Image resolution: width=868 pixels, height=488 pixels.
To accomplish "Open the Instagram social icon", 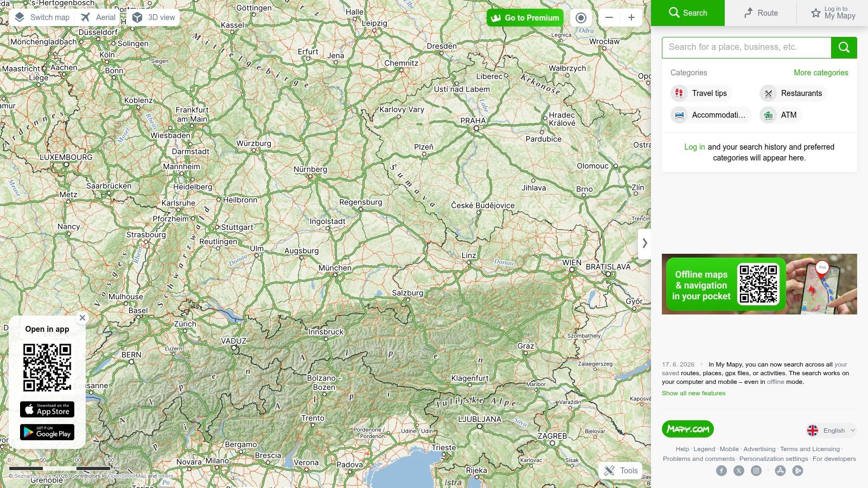I will [x=756, y=471].
